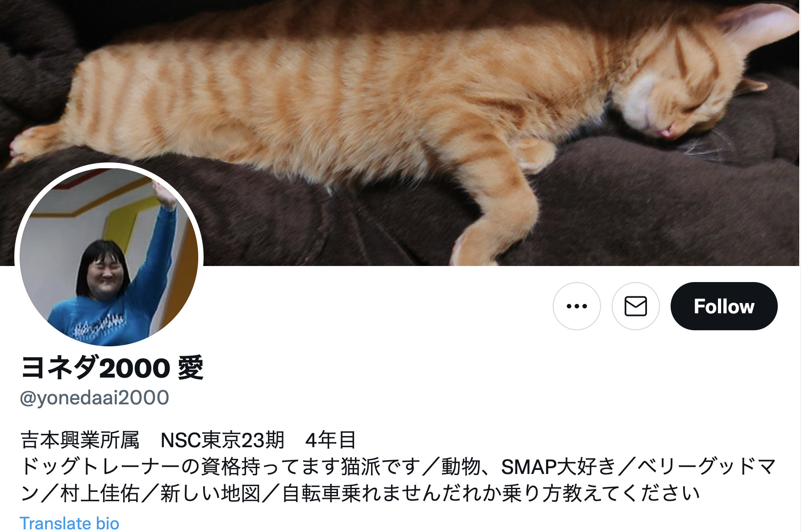801x532 pixels.
Task: Click 猫派です in the bio text
Action: click(x=381, y=467)
